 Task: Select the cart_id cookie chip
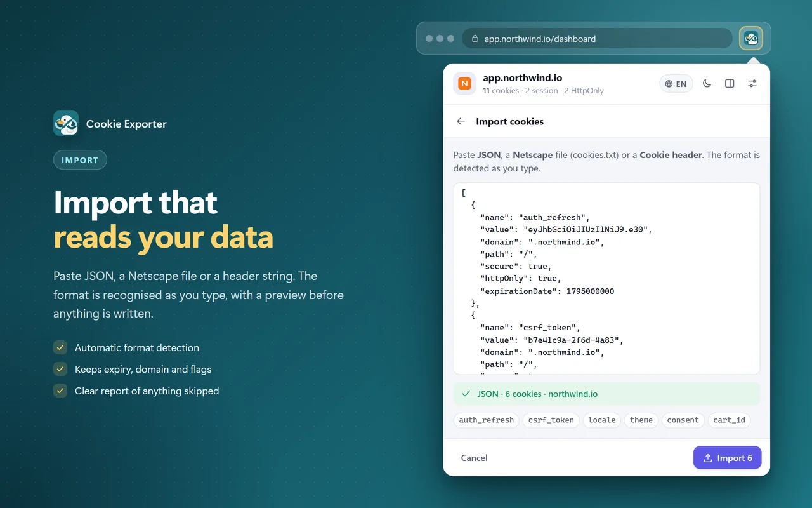[729, 420]
